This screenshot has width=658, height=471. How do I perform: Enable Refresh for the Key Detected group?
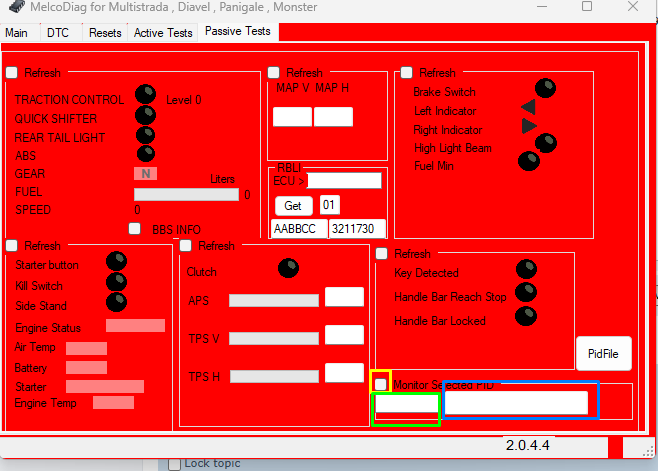tap(381, 254)
